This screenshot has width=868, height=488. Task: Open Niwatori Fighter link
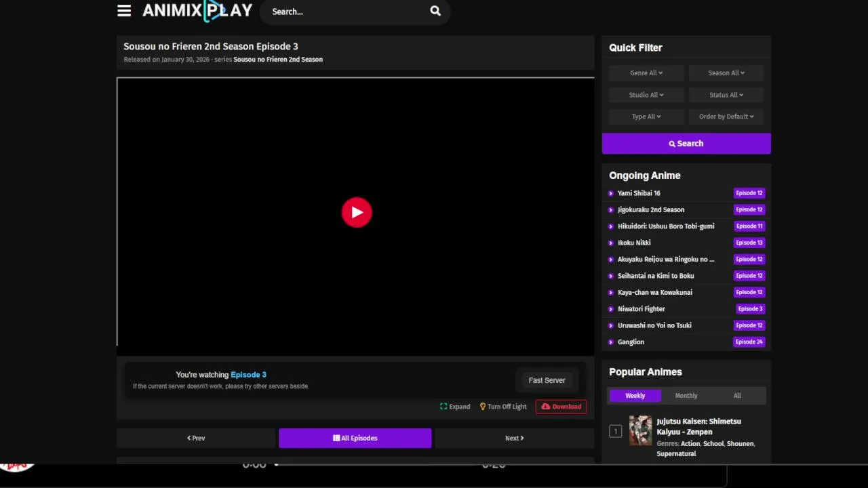click(642, 309)
